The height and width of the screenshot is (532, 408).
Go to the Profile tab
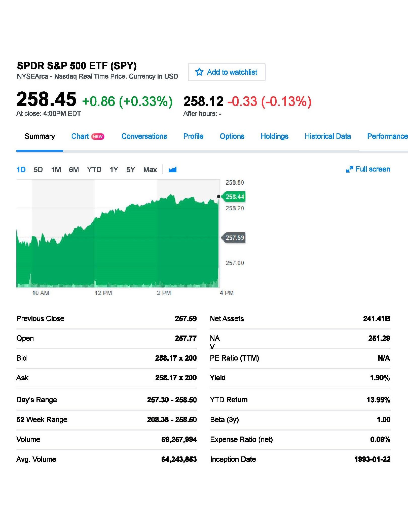(193, 136)
